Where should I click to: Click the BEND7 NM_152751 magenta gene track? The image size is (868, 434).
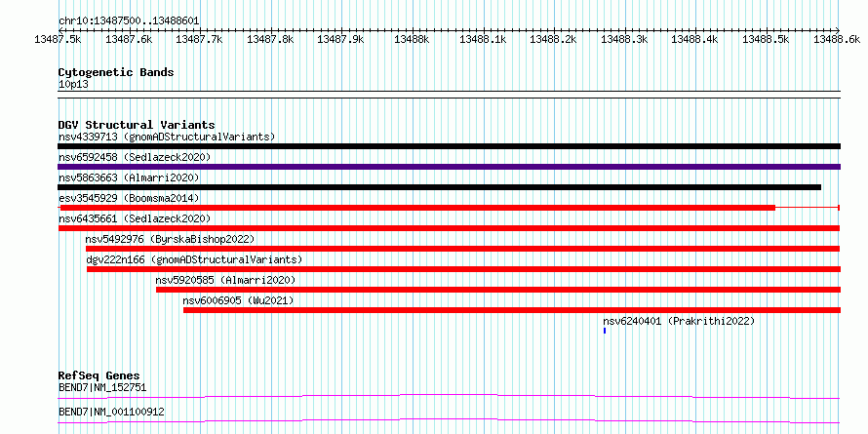point(449,396)
